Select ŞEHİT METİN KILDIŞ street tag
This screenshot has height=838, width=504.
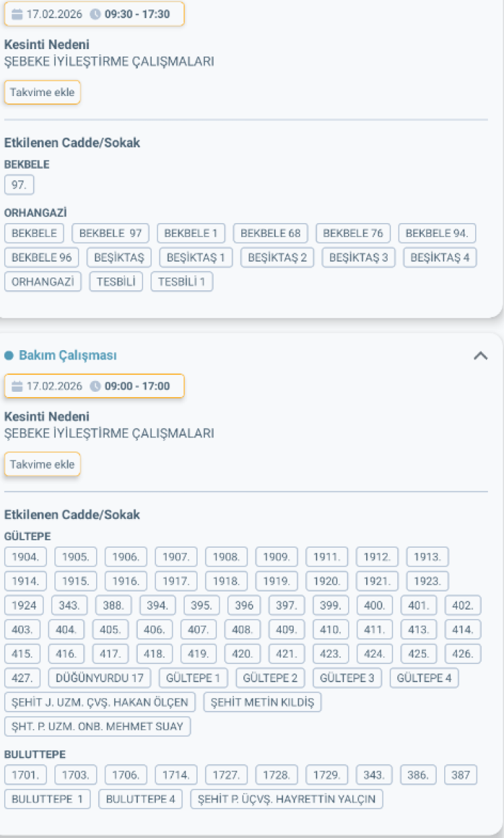click(x=263, y=702)
